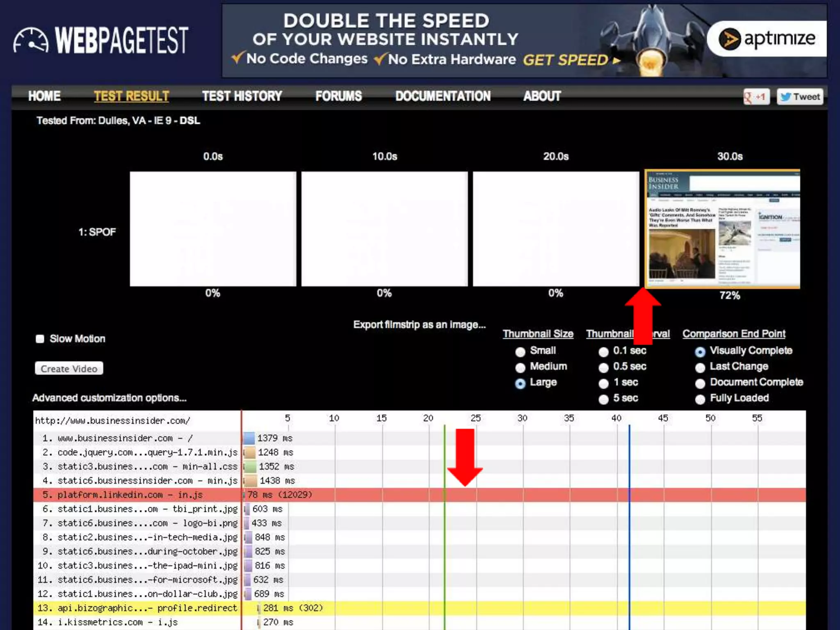Enable the Slow Motion checkbox

[40, 339]
